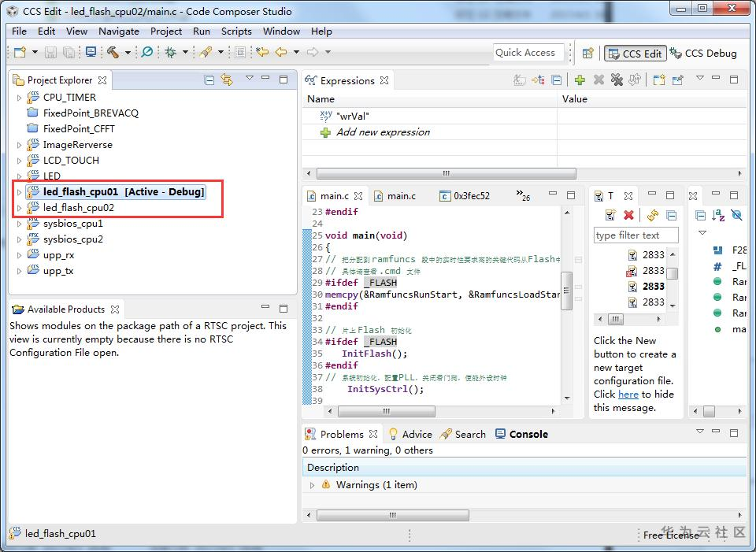The height and width of the screenshot is (552, 756).
Task: Click the green plus Add expression icon
Action: (580, 80)
